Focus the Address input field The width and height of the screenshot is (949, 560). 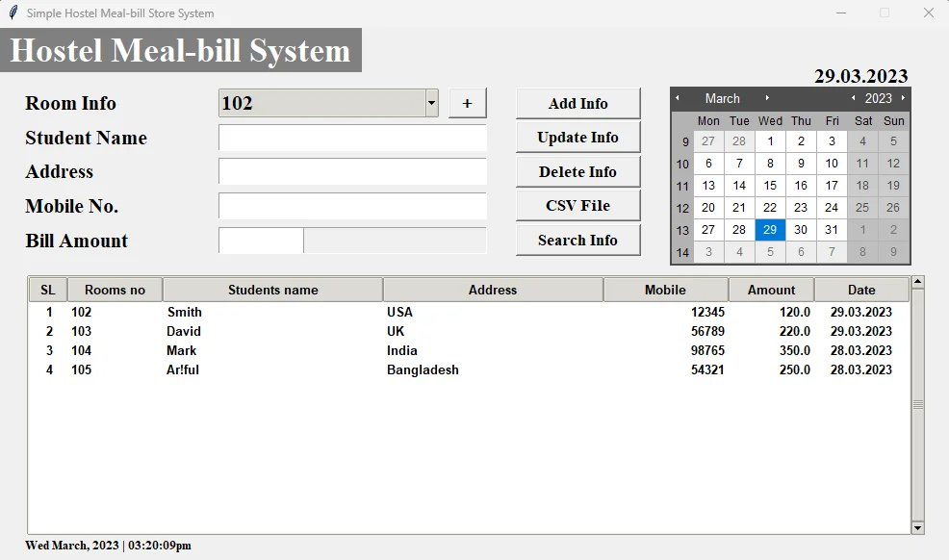click(352, 171)
